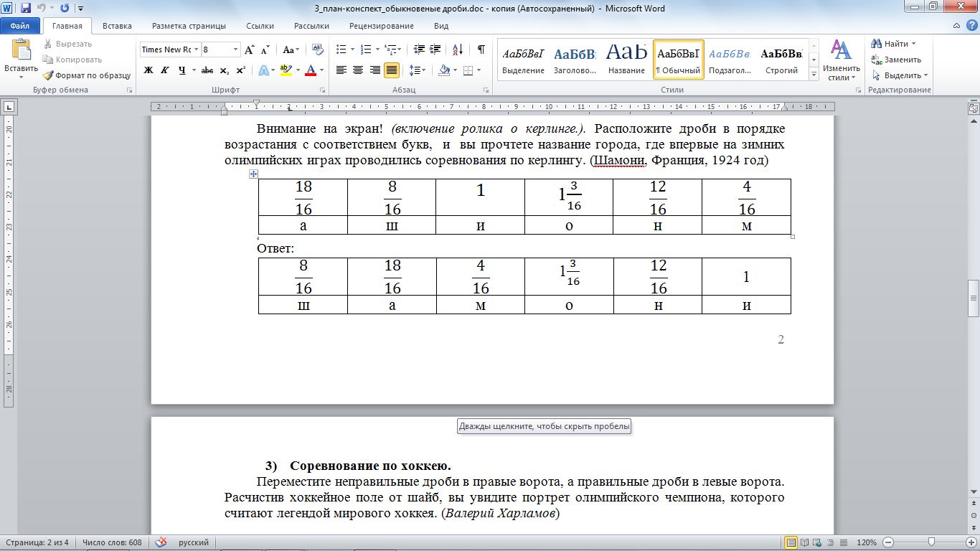The width and height of the screenshot is (980, 551).
Task: Click the Zoom In plus button
Action: point(971,543)
